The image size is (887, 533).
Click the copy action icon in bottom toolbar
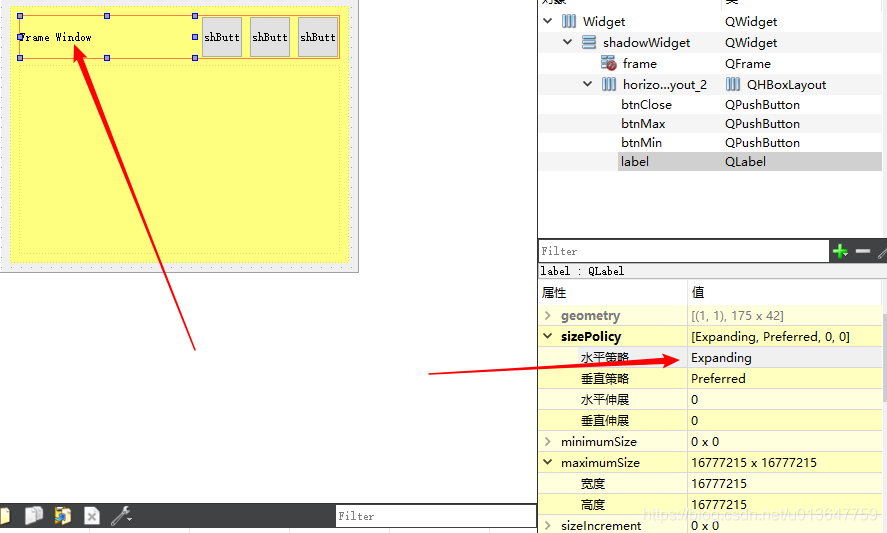point(33,515)
